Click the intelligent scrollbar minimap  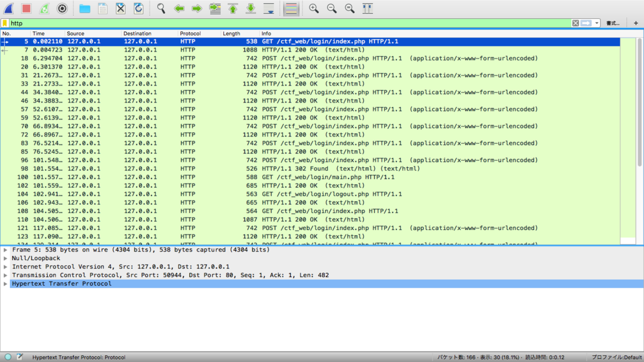coord(628,141)
